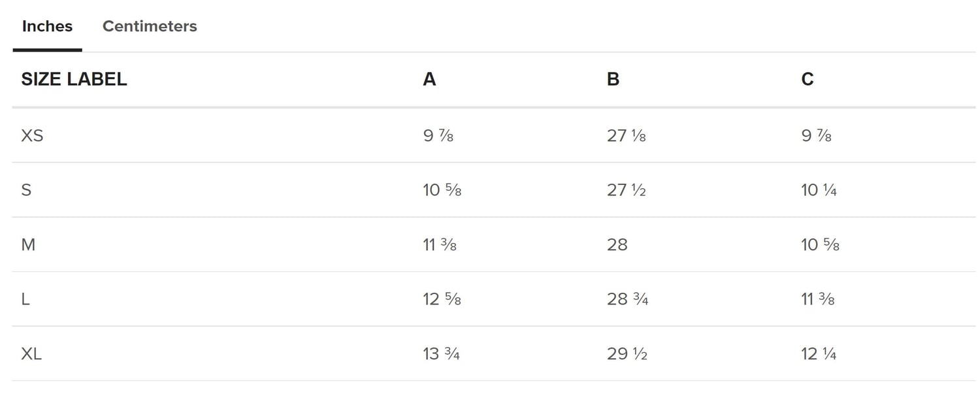Select the S size row label
980x396 pixels.
[26, 190]
